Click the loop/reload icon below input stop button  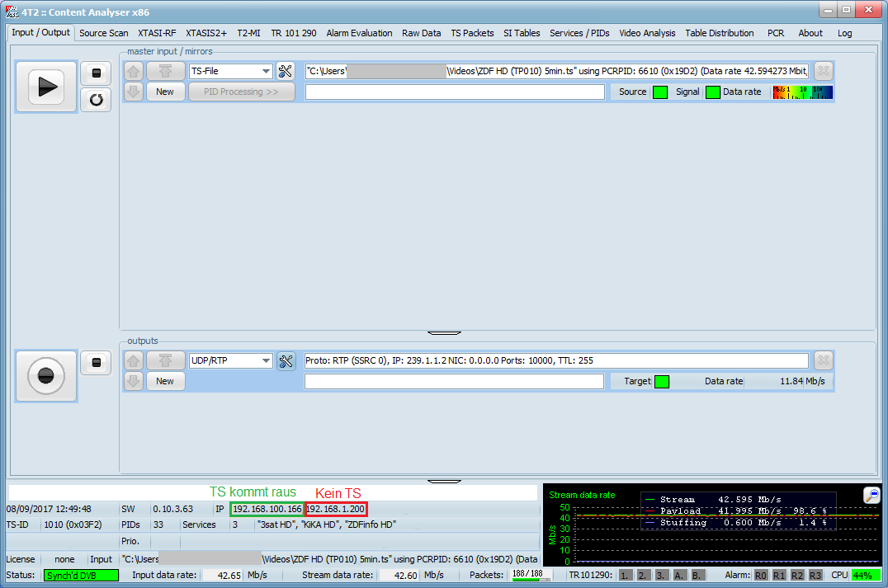click(96, 101)
